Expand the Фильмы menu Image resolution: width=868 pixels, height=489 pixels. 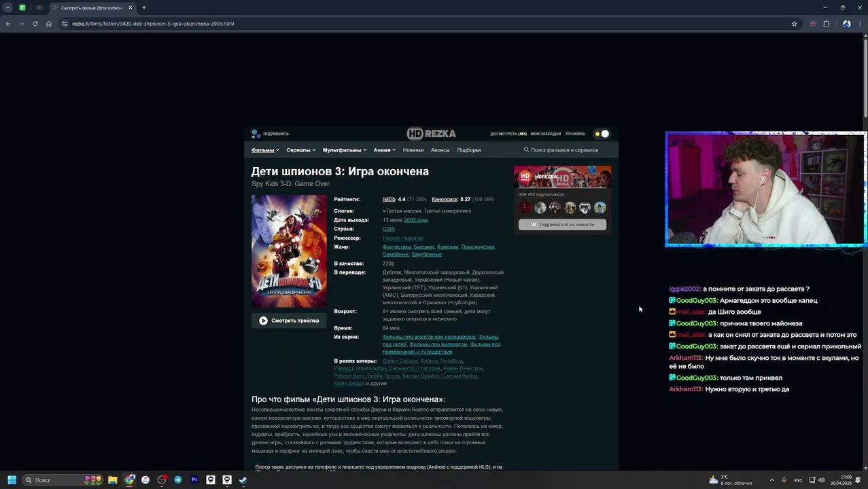pos(265,150)
